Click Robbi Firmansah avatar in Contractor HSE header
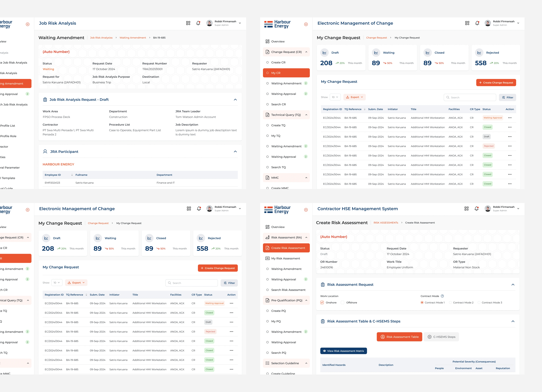This screenshot has height=392, width=542. [x=488, y=209]
